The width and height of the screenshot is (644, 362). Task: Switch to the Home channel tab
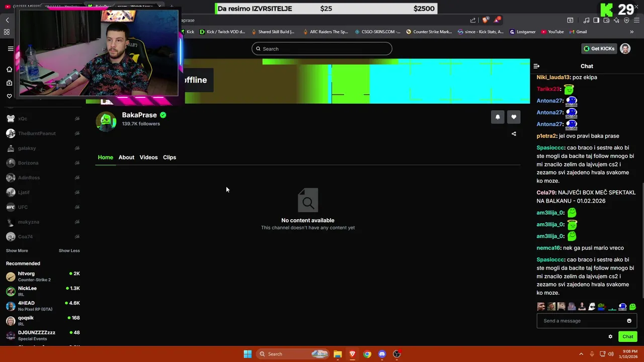coord(105,157)
